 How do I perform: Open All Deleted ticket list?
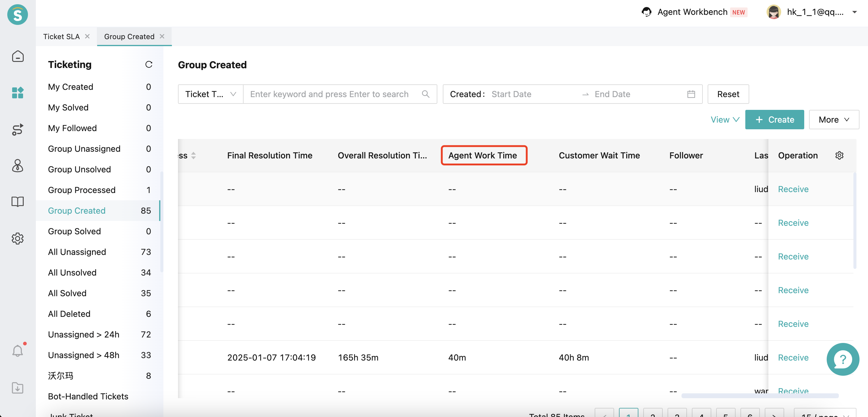click(99, 314)
